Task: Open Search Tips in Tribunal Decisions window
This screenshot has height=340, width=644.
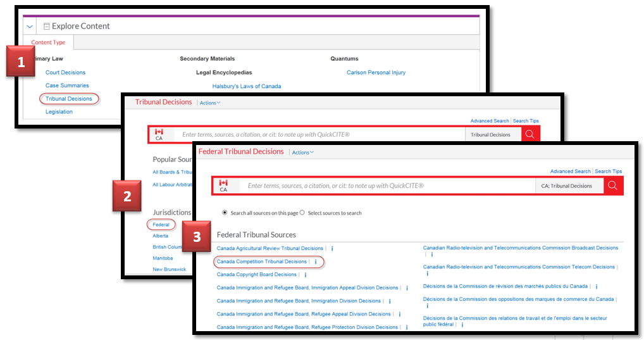Action: (x=526, y=121)
